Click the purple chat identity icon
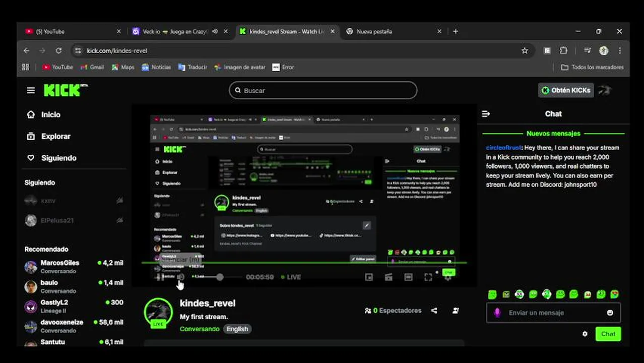 (497, 313)
